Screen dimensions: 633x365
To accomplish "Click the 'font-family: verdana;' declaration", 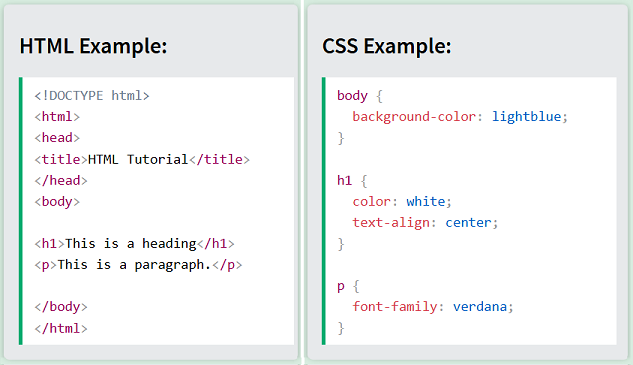I will pyautogui.click(x=433, y=307).
